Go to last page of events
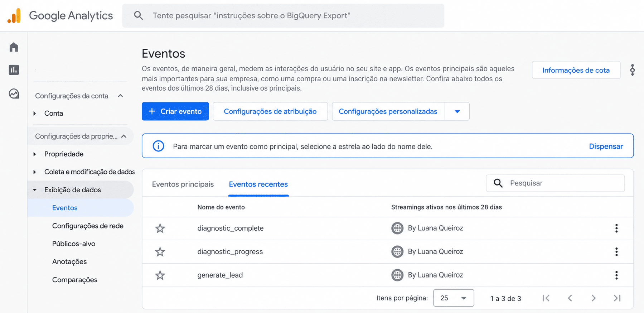 617,298
